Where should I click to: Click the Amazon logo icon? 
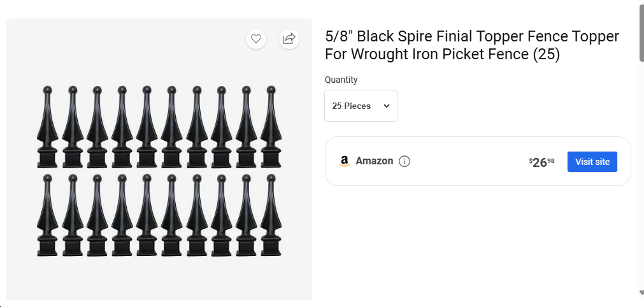[x=345, y=161]
